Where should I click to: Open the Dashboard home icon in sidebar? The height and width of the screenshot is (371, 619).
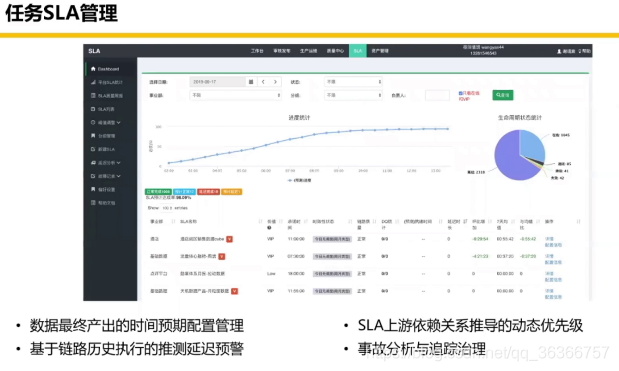point(93,69)
